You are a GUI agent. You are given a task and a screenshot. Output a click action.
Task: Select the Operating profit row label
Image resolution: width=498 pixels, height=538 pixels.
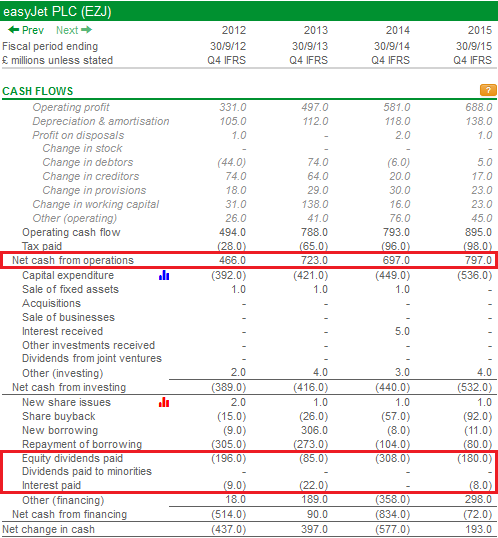[x=71, y=107]
